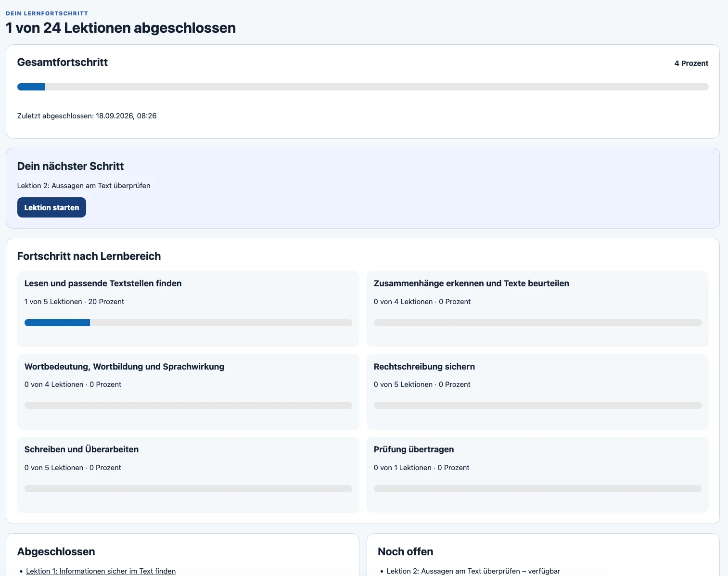Click the Noch offen entry Lektion 2 – verfügbar
The height and width of the screenshot is (576, 728).
pyautogui.click(x=473, y=571)
